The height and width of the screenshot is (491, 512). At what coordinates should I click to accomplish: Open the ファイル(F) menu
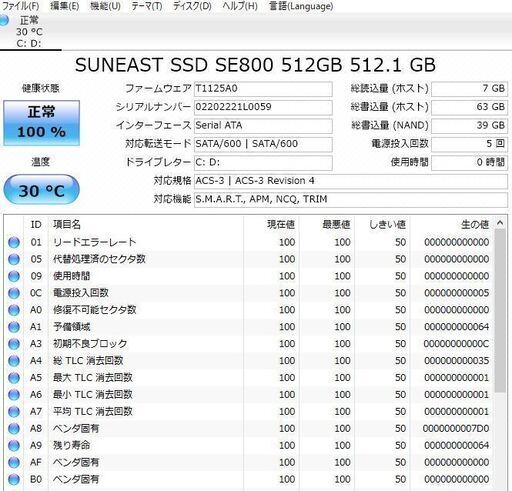(20, 6)
